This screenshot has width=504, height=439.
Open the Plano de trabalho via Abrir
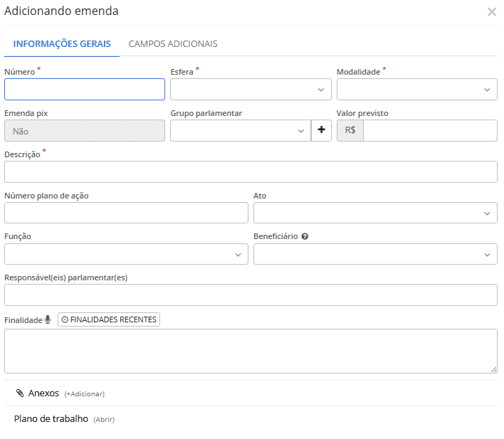(x=104, y=420)
